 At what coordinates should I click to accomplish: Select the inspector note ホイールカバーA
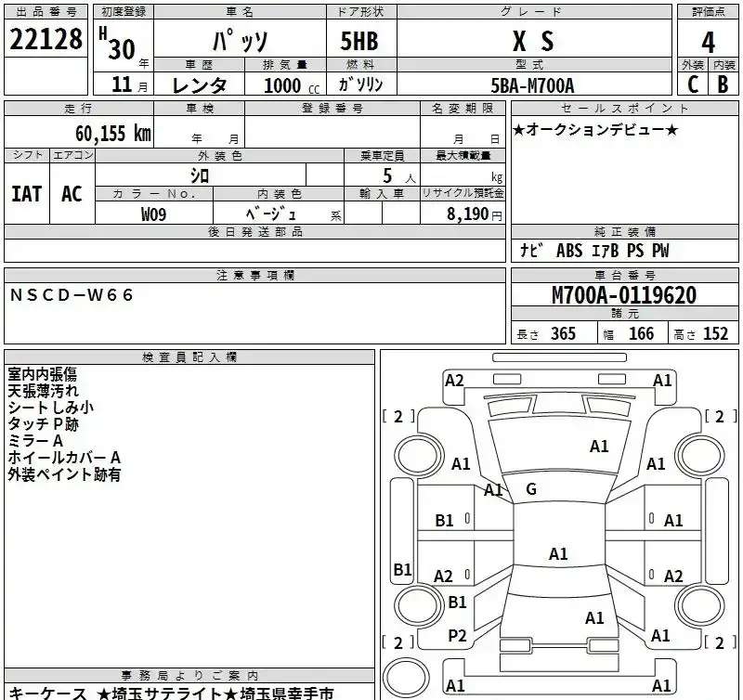(x=64, y=458)
